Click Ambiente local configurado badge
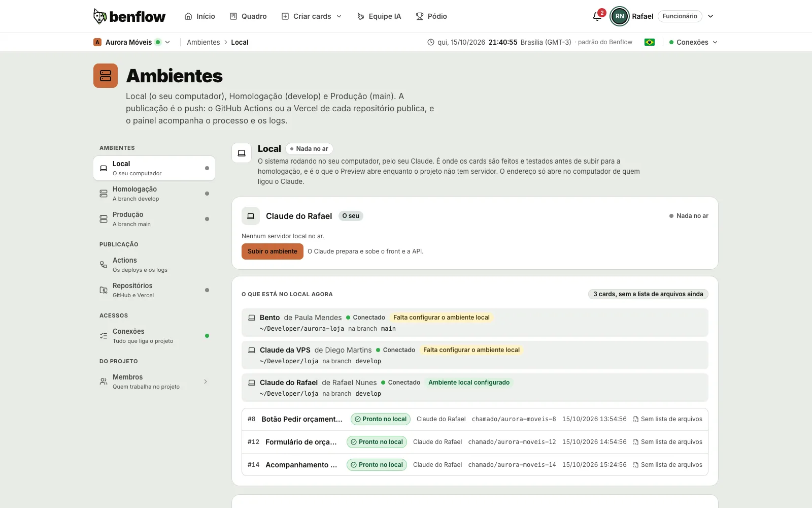 click(469, 383)
